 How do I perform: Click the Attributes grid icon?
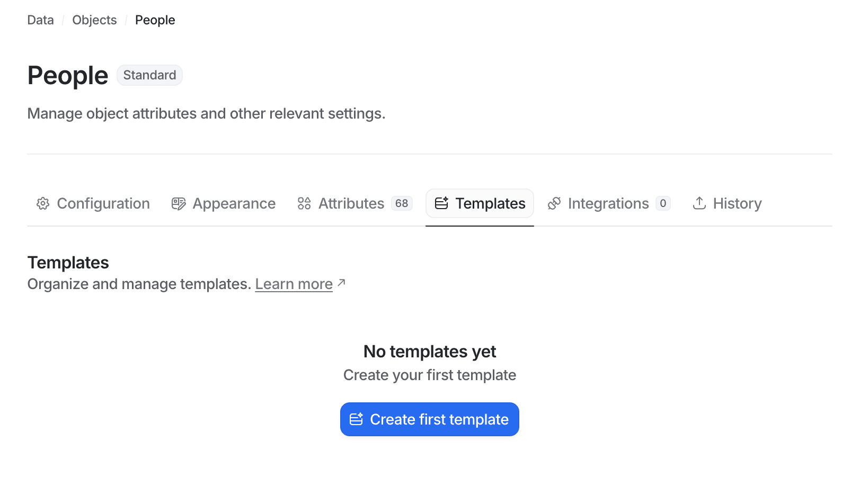(304, 203)
